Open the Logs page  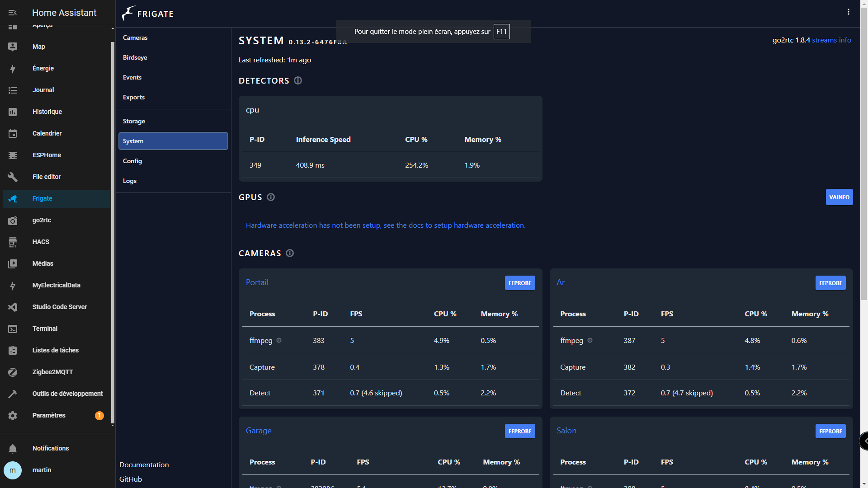tap(130, 181)
